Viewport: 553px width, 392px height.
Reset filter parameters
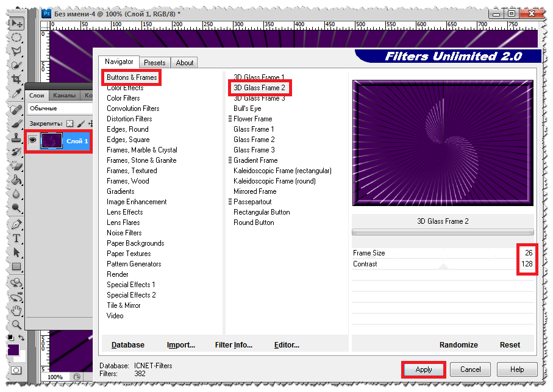click(510, 345)
